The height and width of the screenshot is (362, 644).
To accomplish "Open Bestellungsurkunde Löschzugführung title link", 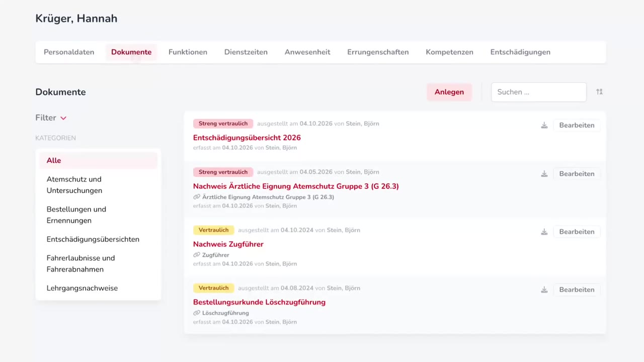I will point(259,302).
